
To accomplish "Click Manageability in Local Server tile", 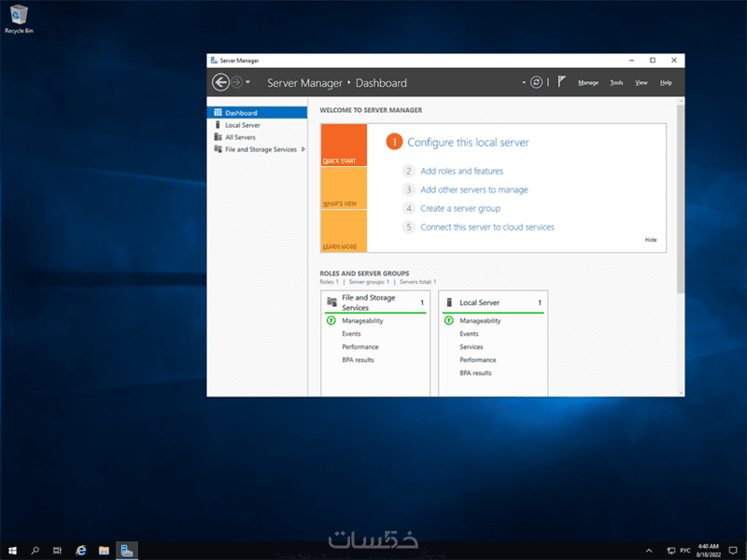I will (x=480, y=321).
